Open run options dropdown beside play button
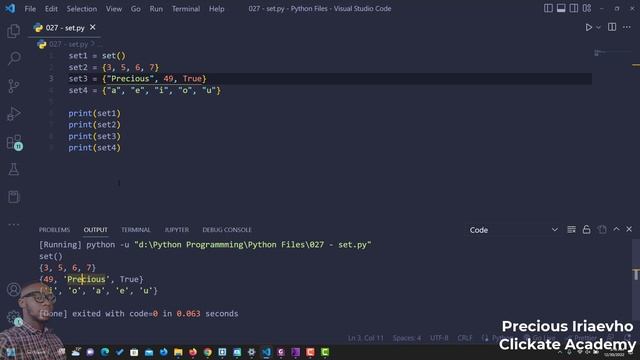The width and height of the screenshot is (640, 360). tap(598, 27)
